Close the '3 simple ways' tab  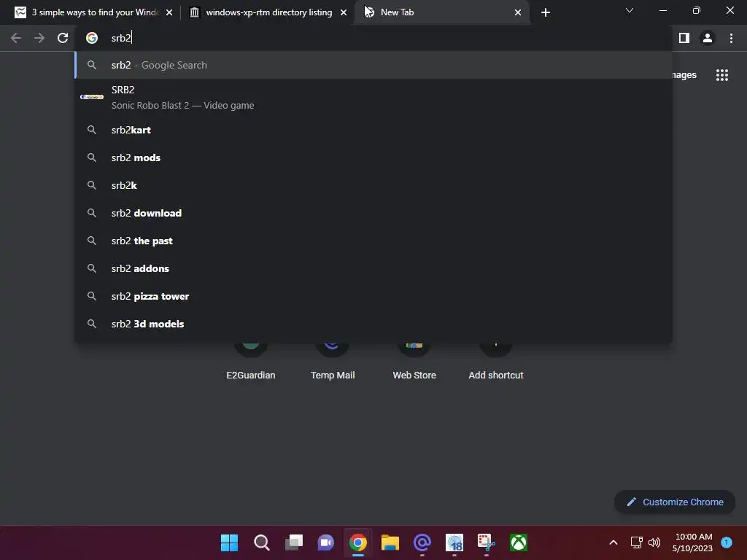click(x=169, y=12)
